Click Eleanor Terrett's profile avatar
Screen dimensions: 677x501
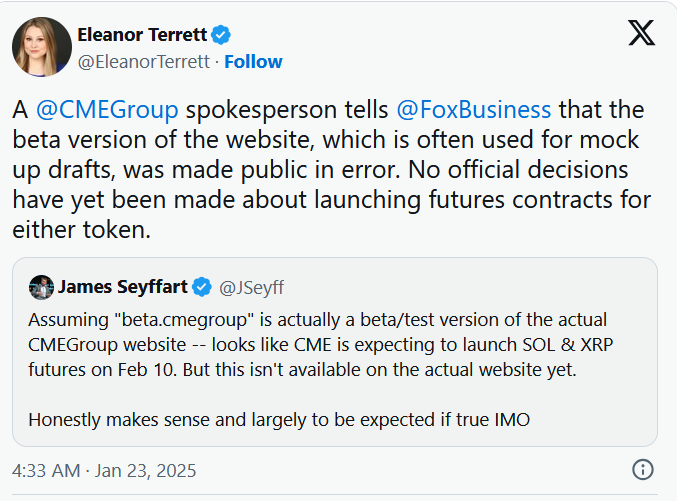(x=41, y=48)
